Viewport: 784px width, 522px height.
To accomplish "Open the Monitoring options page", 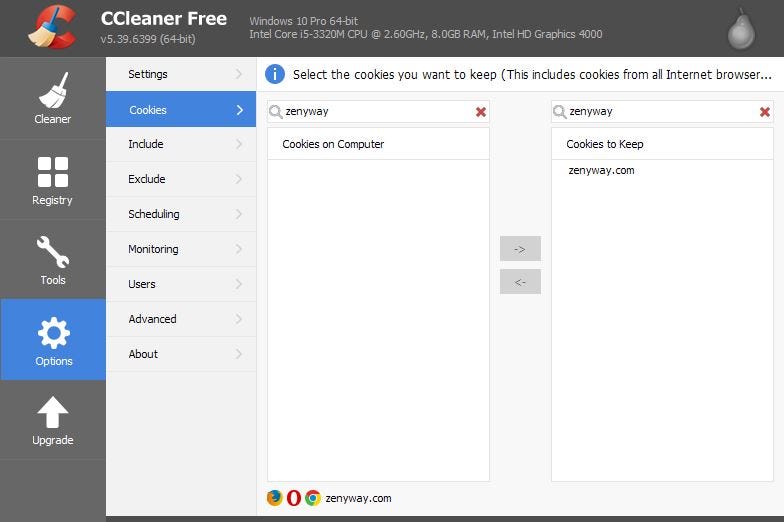I will (x=181, y=249).
